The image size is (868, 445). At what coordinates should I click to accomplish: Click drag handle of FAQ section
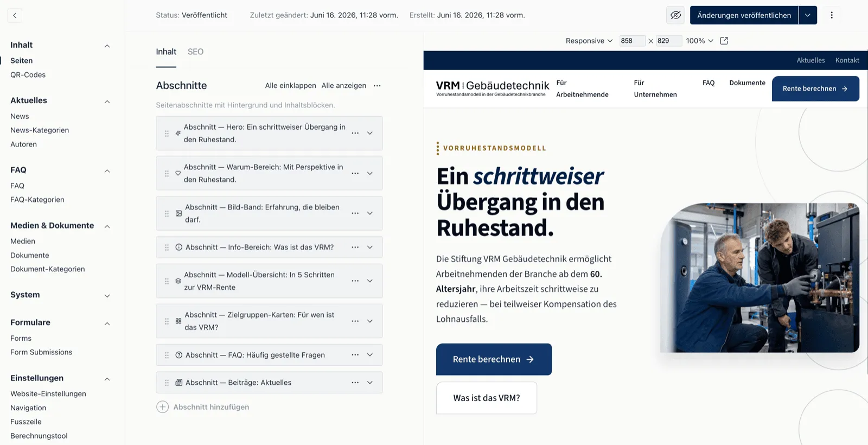point(167,355)
